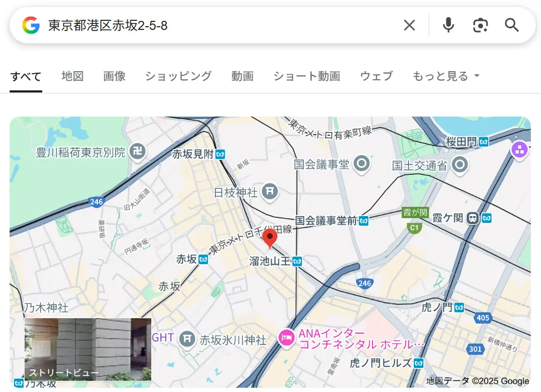The width and height of the screenshot is (541, 392).
Task: Click the magnifying glass to search
Action: [511, 25]
